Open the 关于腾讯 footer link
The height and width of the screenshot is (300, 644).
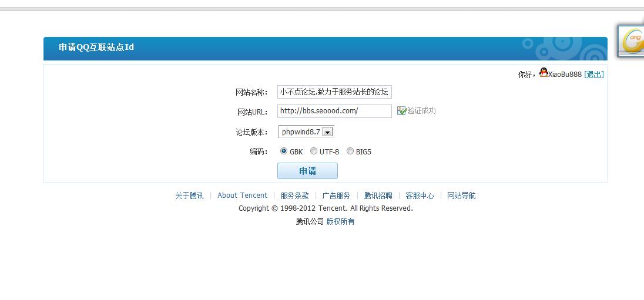pos(189,195)
